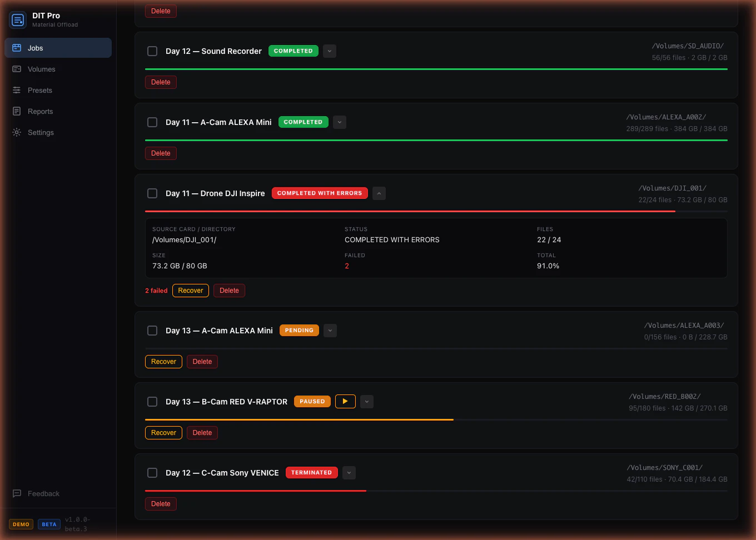This screenshot has height=540, width=756.
Task: Open the Settings page label
Action: (41, 132)
